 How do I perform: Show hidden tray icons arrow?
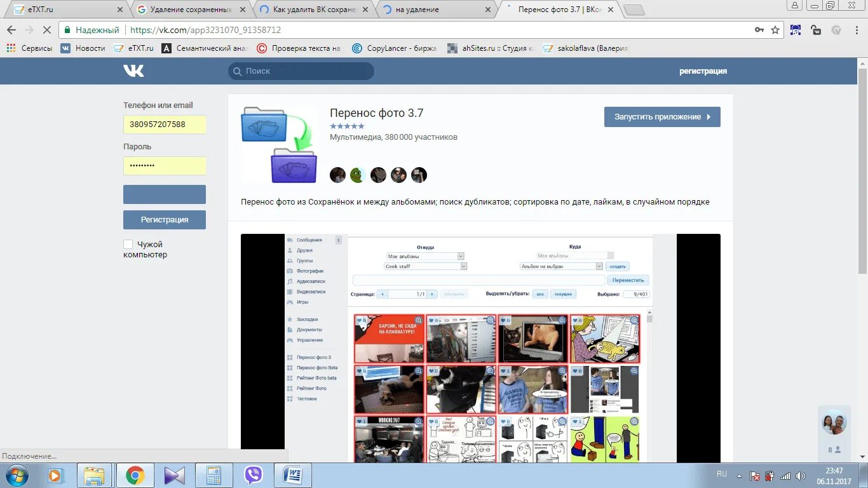point(739,475)
